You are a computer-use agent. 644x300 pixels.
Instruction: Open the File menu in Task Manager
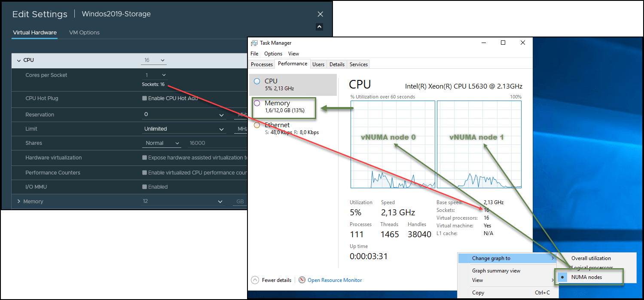254,54
